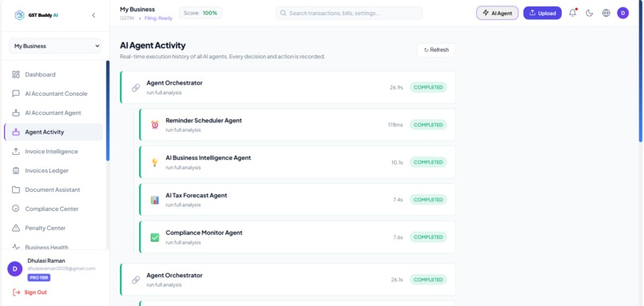644x306 pixels.
Task: Open the Compliance Center page
Action: (x=54, y=209)
